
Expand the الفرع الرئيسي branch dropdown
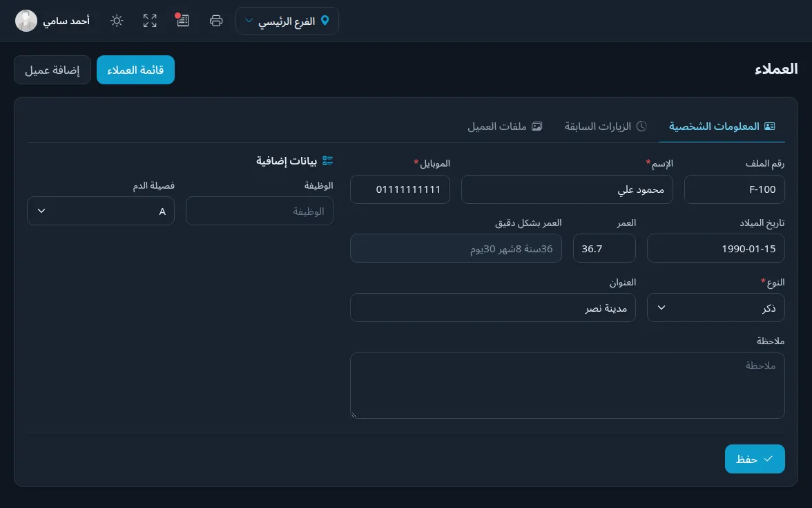tap(287, 21)
